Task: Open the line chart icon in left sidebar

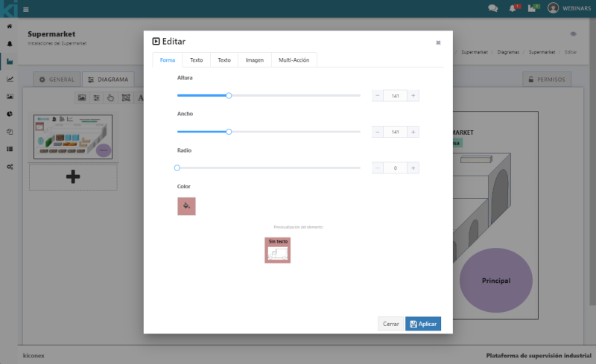Action: click(x=9, y=79)
